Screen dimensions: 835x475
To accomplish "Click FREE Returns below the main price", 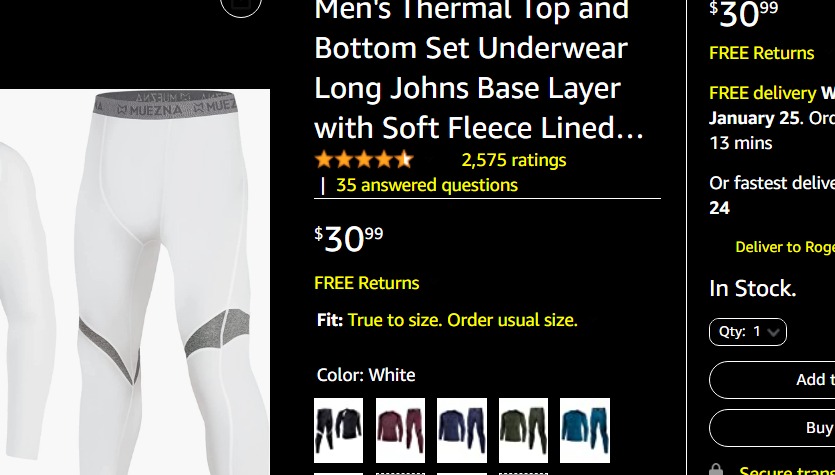I will click(x=366, y=283).
